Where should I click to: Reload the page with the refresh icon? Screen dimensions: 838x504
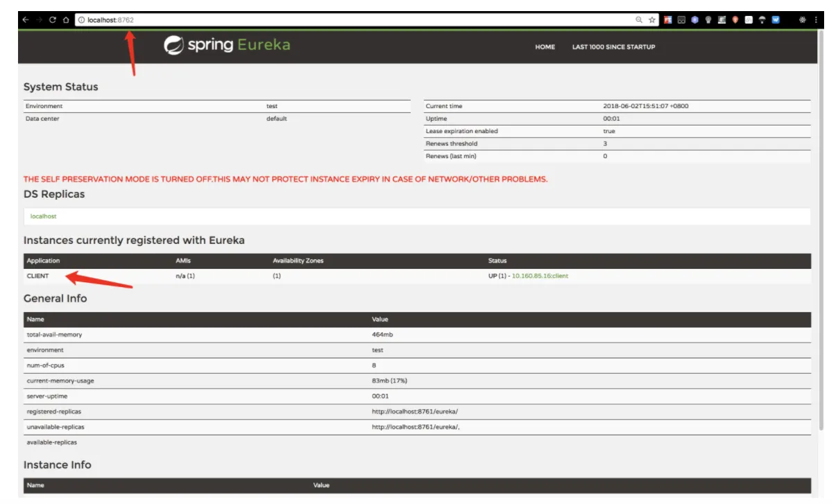[x=52, y=20]
